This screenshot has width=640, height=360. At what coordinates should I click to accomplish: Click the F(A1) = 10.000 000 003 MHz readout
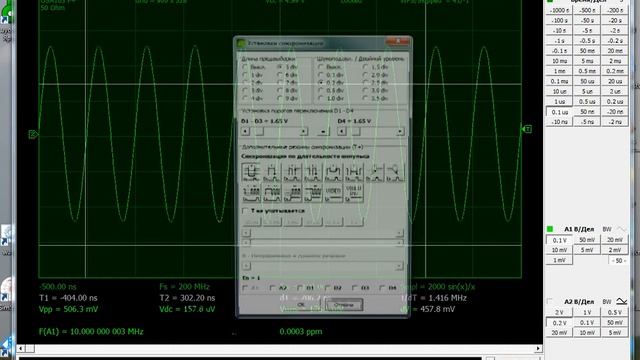pos(91,331)
